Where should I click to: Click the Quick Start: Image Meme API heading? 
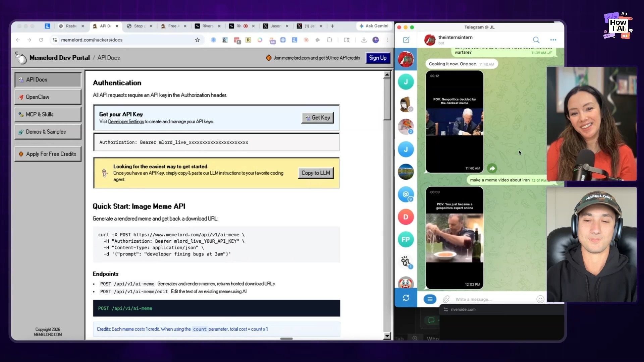tap(139, 206)
